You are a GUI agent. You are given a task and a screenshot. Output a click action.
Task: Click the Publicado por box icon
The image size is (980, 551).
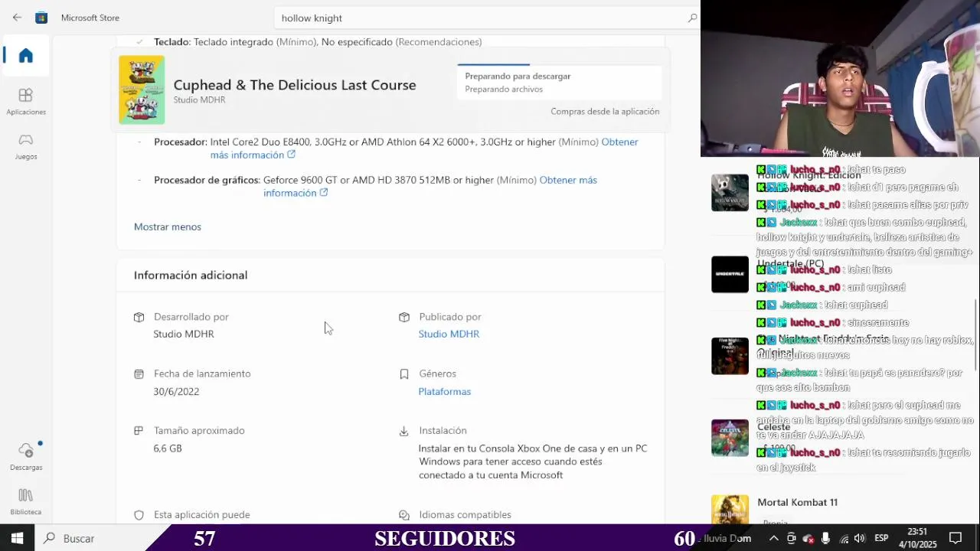404,317
